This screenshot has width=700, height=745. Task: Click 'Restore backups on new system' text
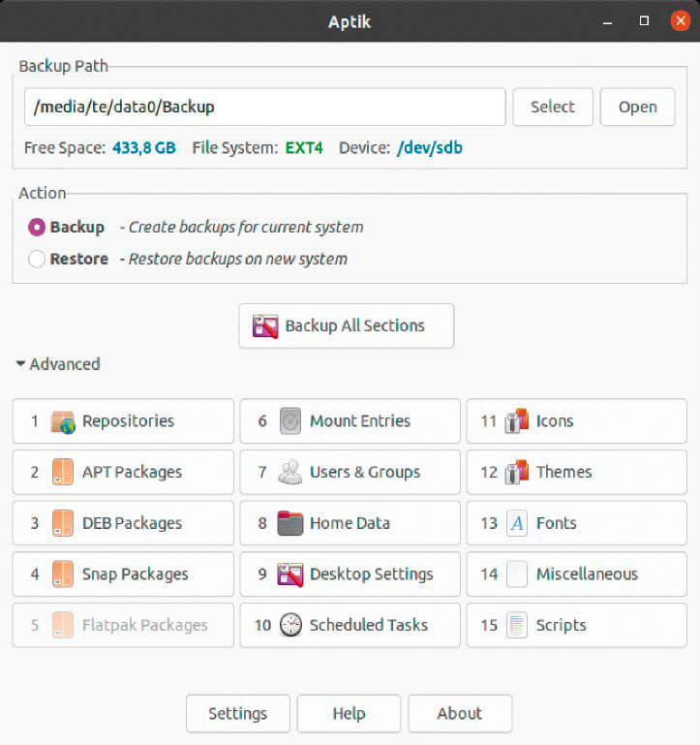pyautogui.click(x=238, y=260)
